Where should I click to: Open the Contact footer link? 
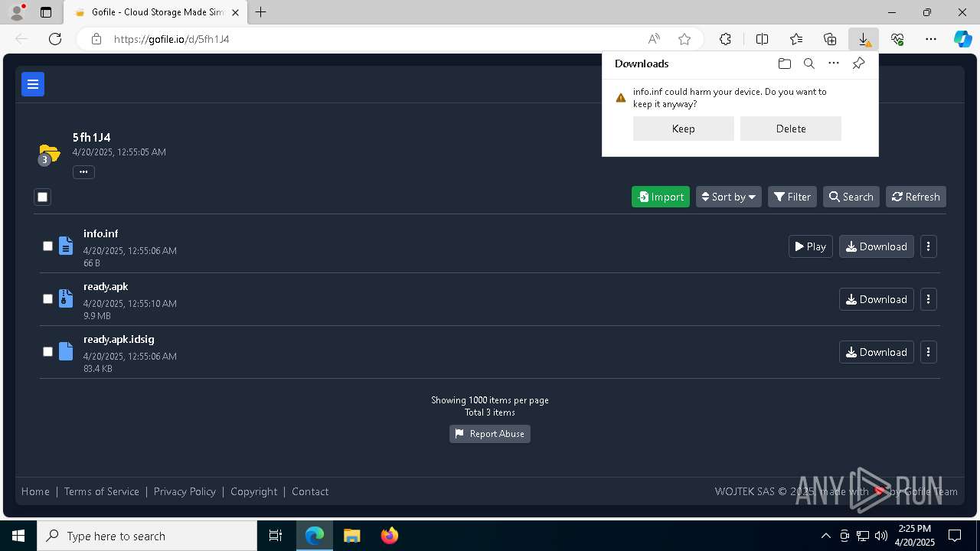pos(310,491)
